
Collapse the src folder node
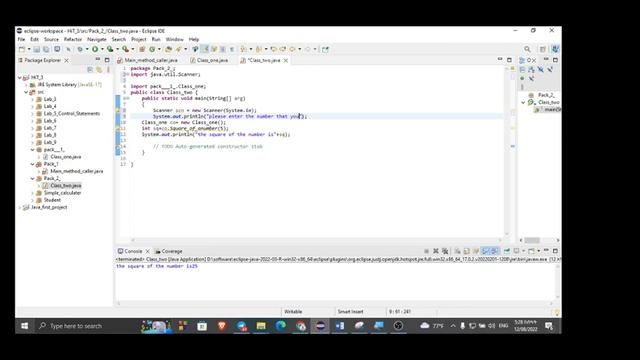coord(26,92)
